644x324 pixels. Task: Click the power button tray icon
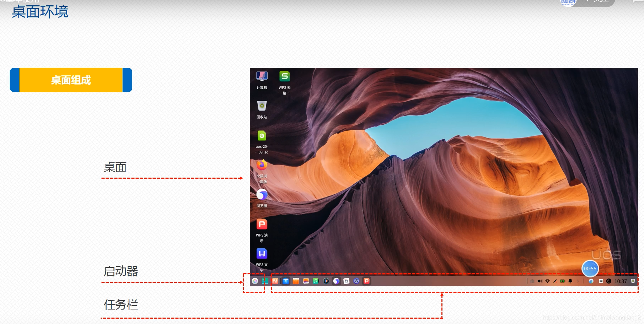coord(609,281)
